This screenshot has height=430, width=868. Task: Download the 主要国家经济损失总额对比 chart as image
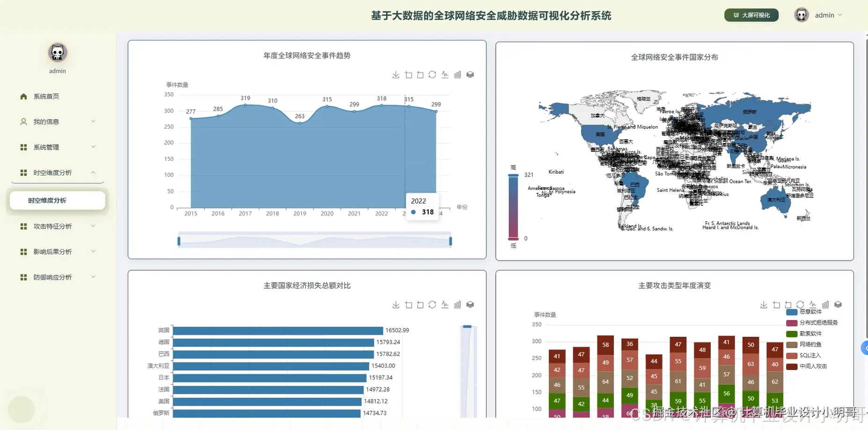396,305
